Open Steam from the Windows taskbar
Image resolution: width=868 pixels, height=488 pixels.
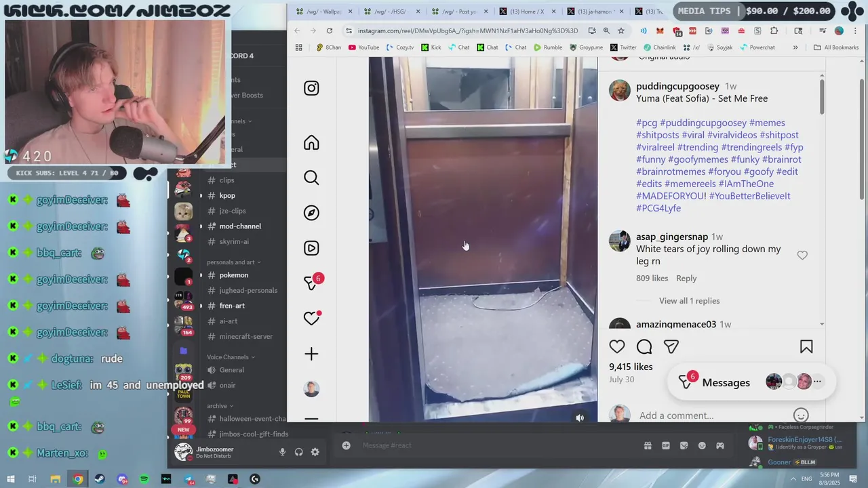click(x=100, y=479)
